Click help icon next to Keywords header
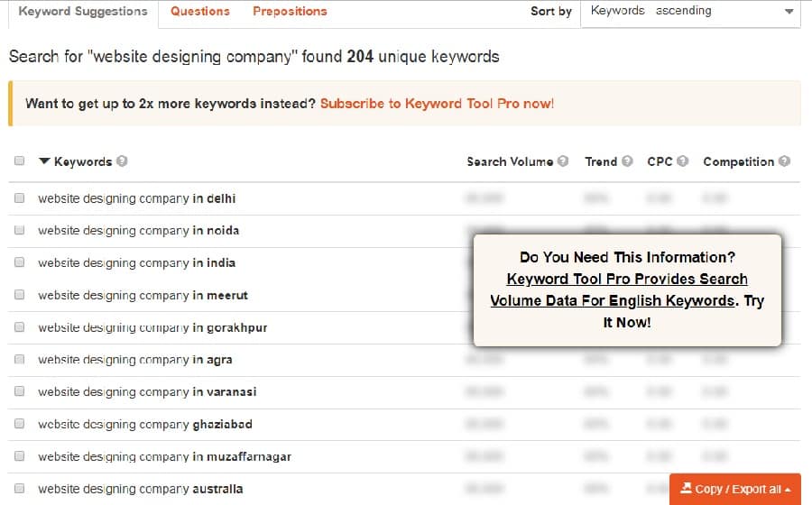The image size is (812, 505). (x=122, y=162)
